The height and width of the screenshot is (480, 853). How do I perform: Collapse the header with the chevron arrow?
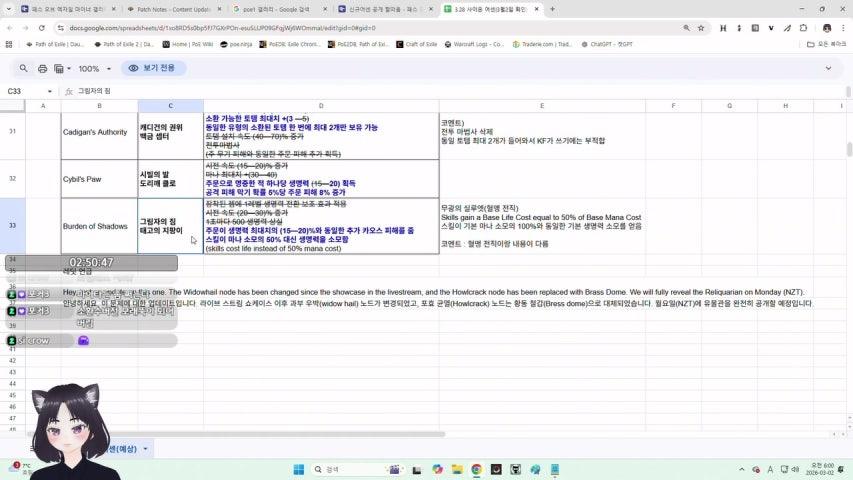[x=828, y=69]
